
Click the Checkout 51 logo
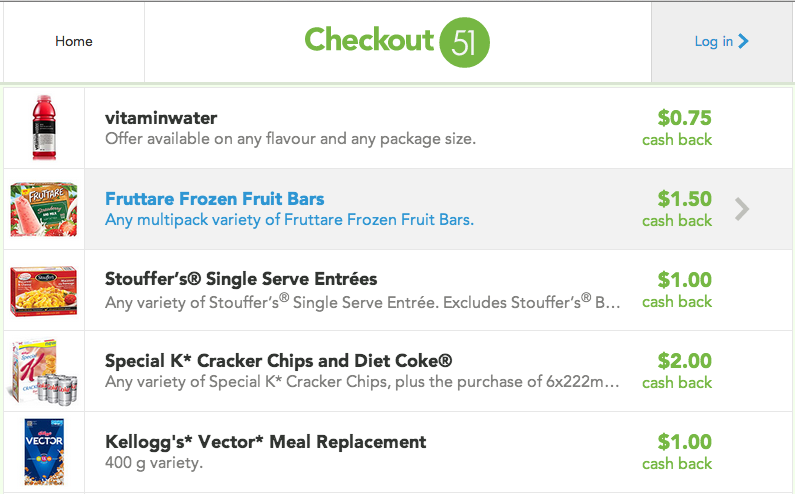[397, 41]
